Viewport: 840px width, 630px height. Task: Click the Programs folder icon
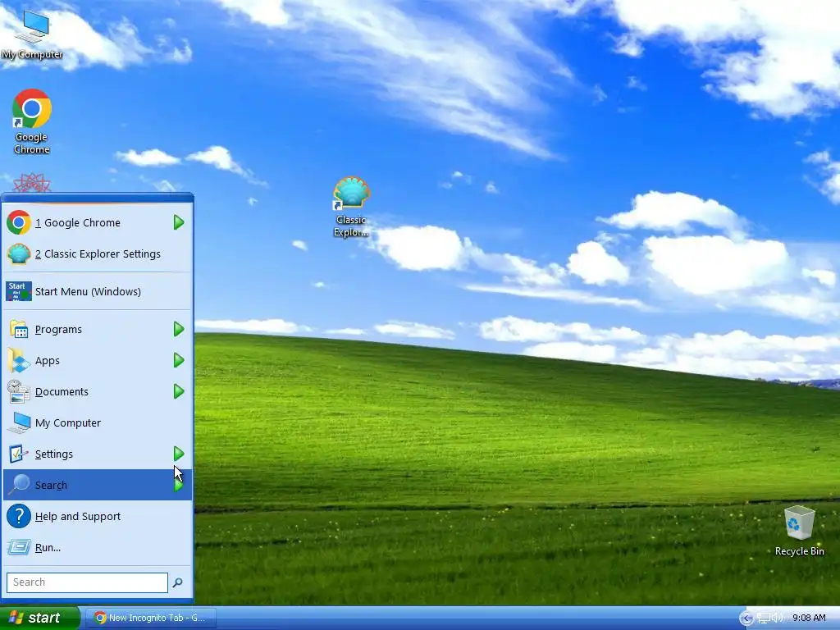19,329
